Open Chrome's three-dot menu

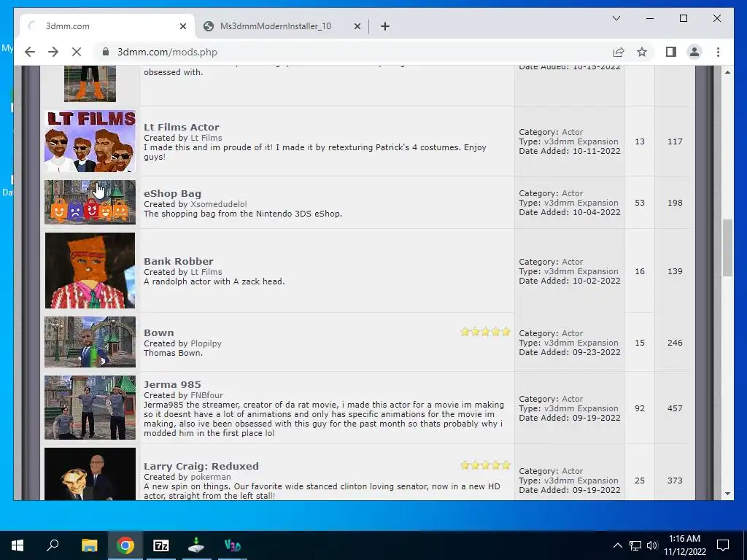[x=718, y=52]
